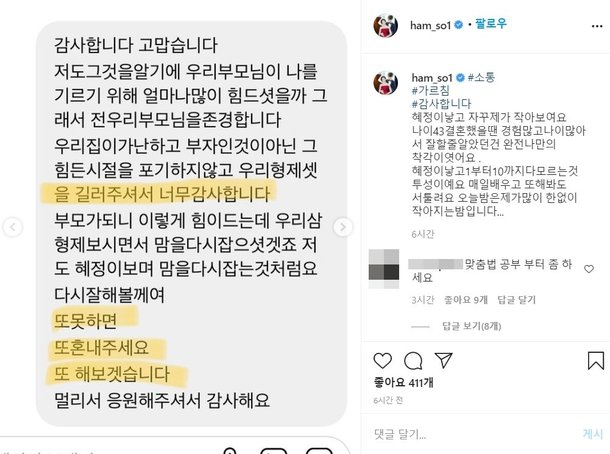
Task: Open the ham_so1 profile picture in the header
Action: tap(386, 26)
